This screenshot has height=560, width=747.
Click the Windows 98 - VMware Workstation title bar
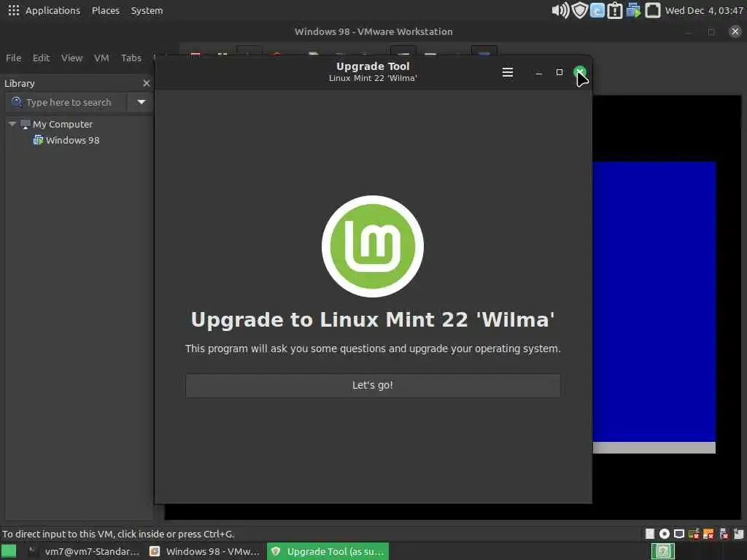[x=373, y=31]
